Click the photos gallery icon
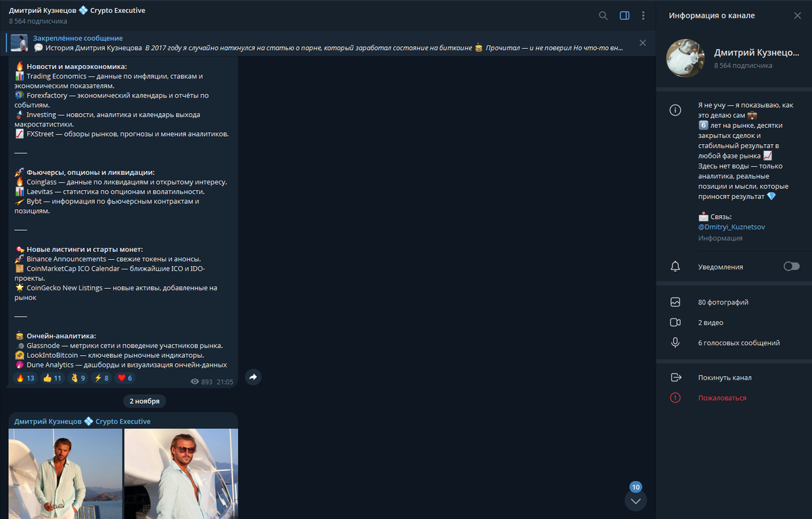812x519 pixels. tap(675, 302)
